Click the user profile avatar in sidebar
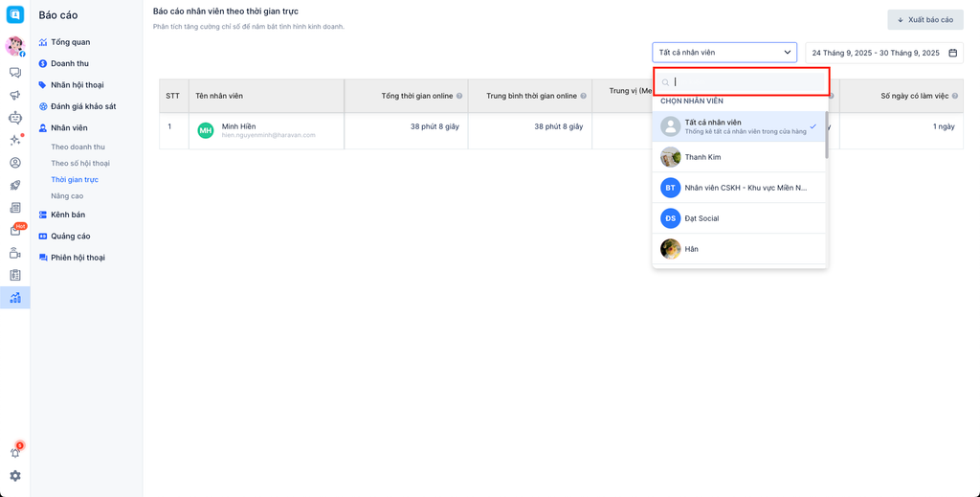The image size is (980, 497). click(x=15, y=46)
